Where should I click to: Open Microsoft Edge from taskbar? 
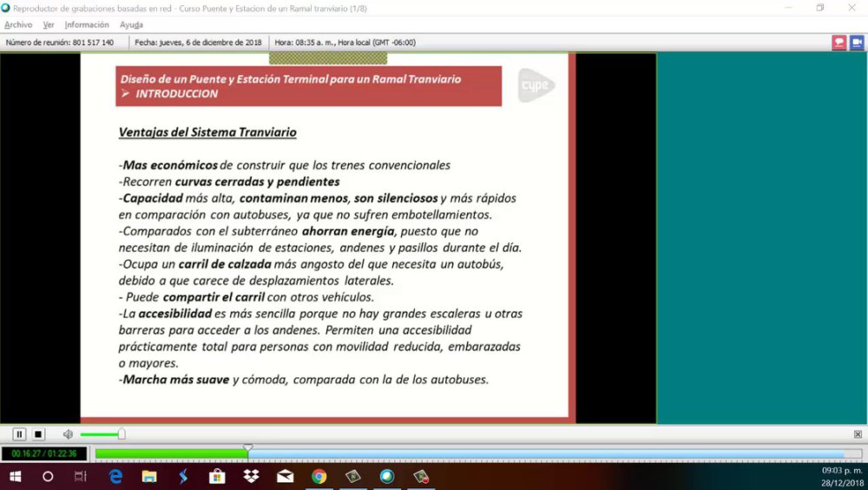[x=115, y=476]
